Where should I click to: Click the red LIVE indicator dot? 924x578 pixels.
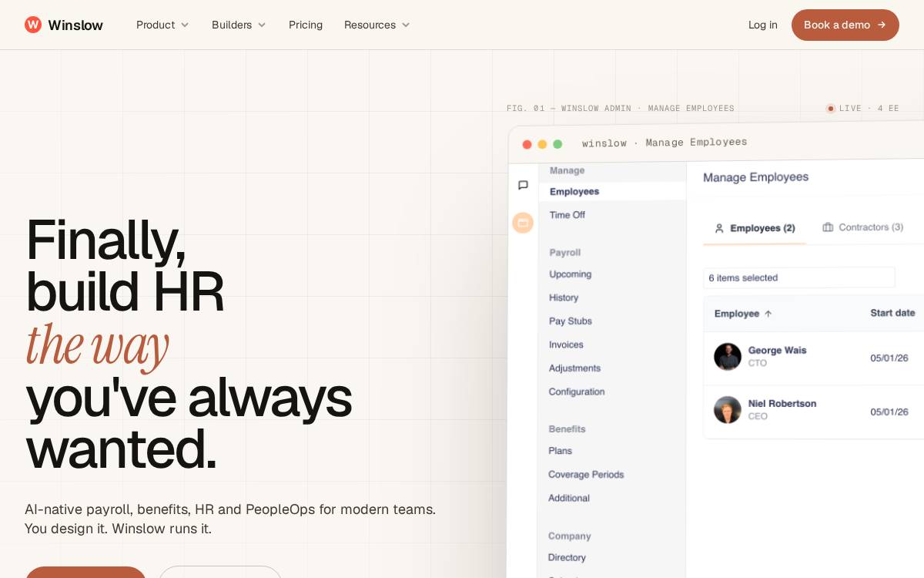pos(831,109)
